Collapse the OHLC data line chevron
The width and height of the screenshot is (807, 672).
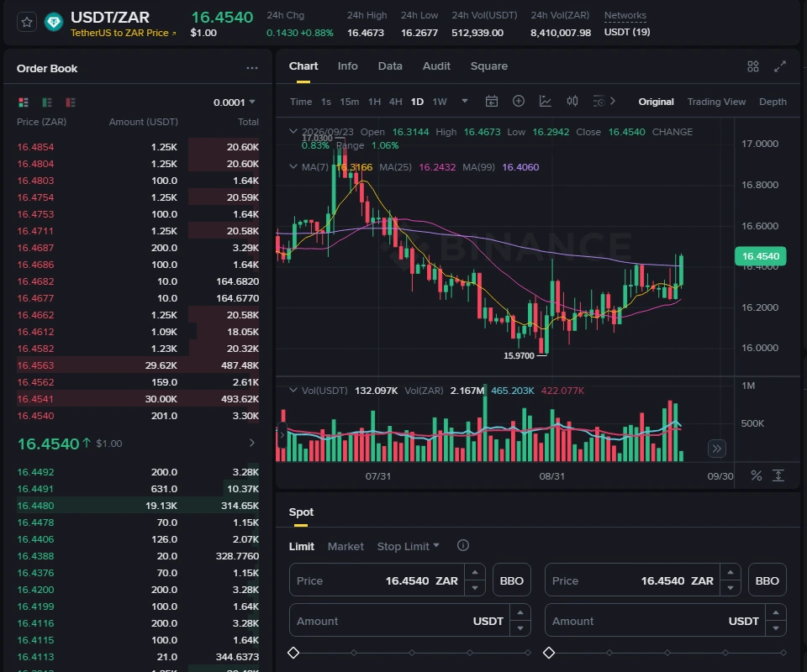point(293,131)
